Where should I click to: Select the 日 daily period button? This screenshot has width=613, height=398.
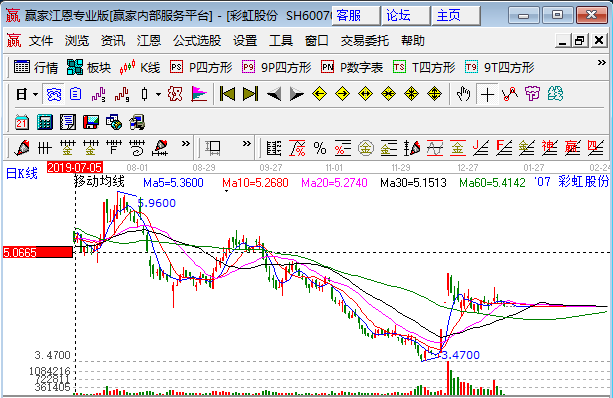coord(22,94)
